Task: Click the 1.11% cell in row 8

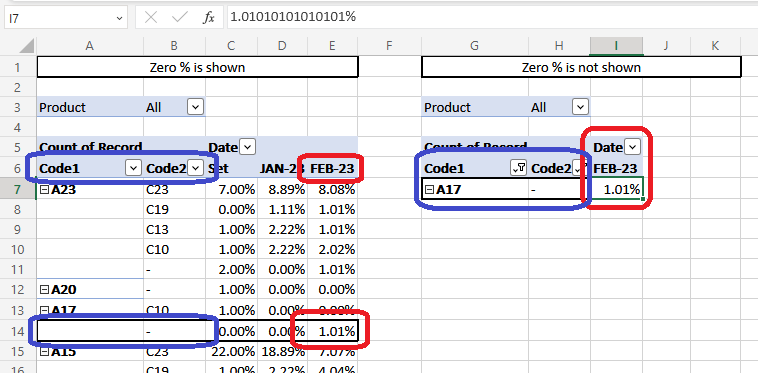Action: 282,210
